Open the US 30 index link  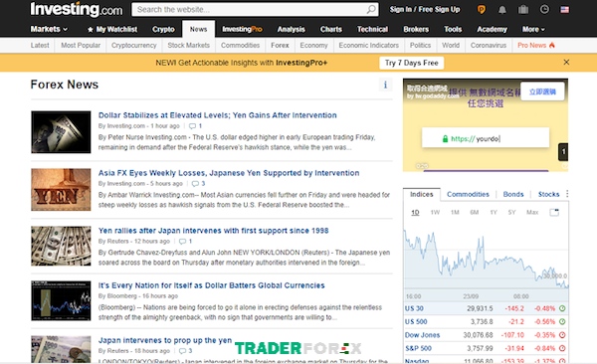[x=414, y=308]
